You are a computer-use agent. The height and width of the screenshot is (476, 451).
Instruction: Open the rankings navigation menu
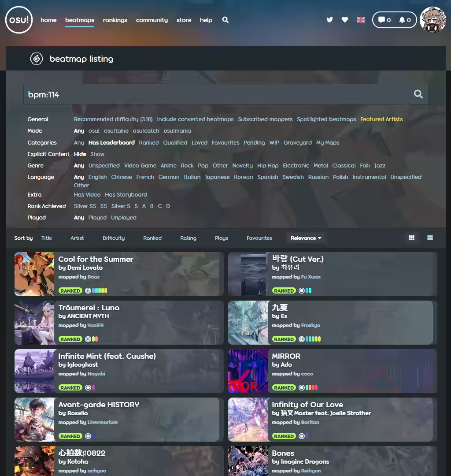[x=115, y=20]
